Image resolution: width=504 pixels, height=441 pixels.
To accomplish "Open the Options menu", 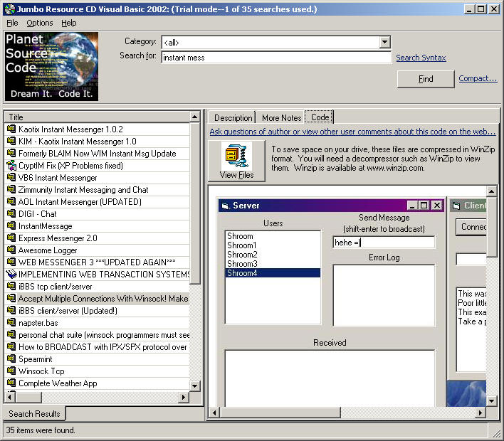I will pyautogui.click(x=40, y=23).
